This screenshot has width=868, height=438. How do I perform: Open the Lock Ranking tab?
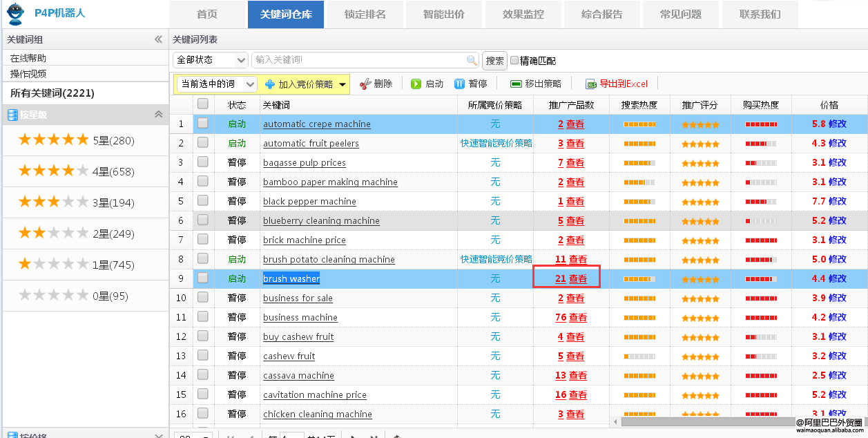click(x=365, y=15)
